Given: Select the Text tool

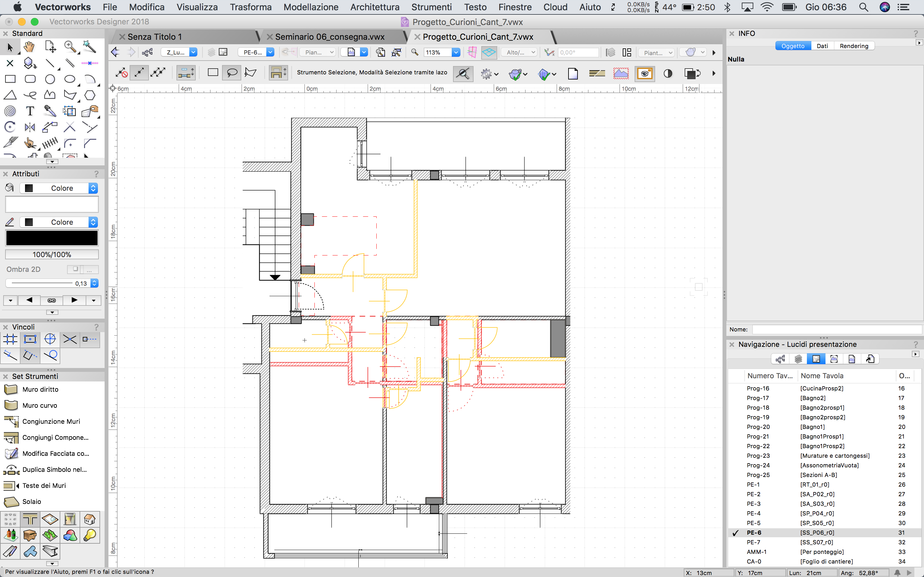Looking at the screenshot, I should [x=30, y=111].
